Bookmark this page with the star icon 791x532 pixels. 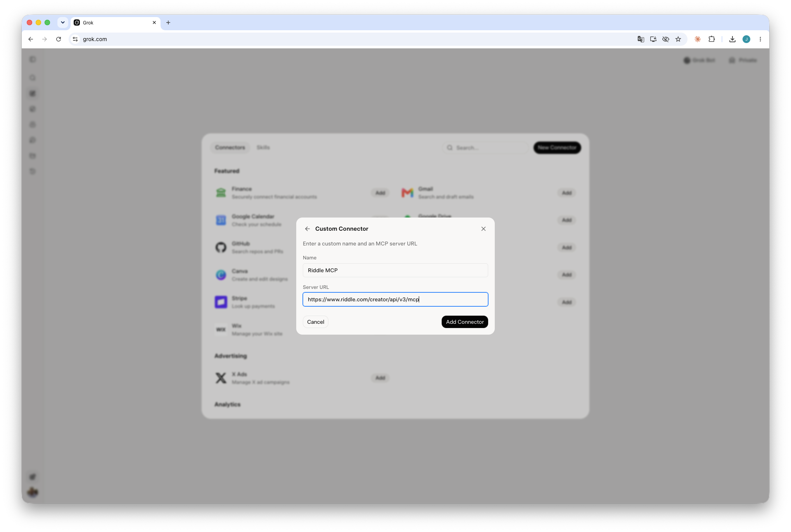click(x=678, y=39)
